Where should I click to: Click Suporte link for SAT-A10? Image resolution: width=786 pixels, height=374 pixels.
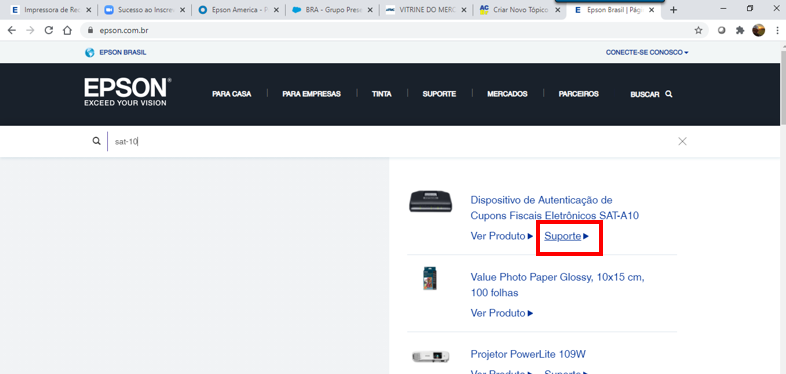(566, 236)
